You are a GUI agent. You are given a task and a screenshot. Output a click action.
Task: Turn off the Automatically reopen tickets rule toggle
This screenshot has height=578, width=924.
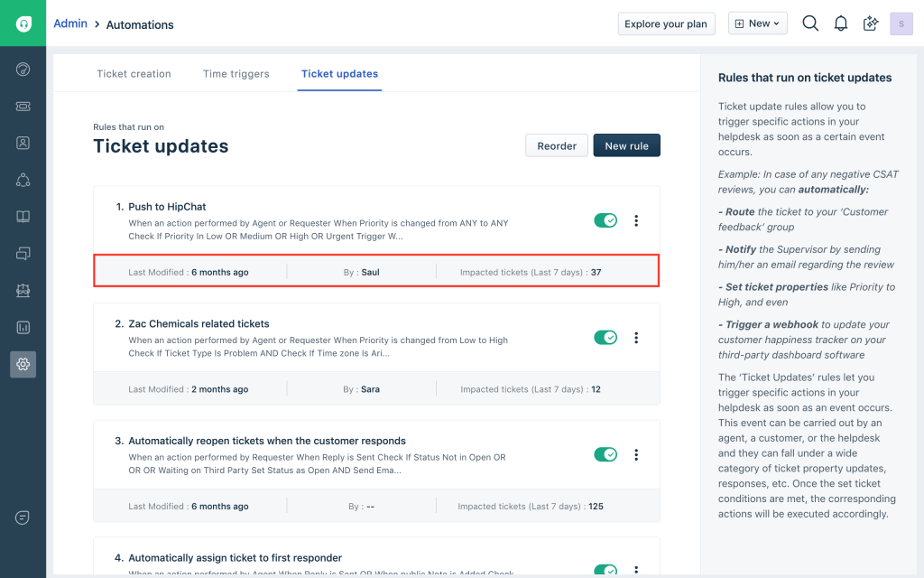[x=605, y=454]
